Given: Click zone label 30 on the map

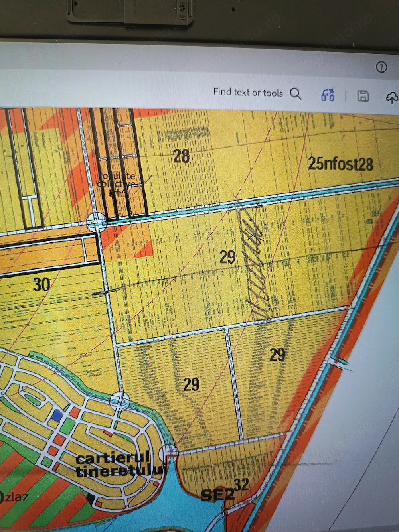Looking at the screenshot, I should [41, 285].
